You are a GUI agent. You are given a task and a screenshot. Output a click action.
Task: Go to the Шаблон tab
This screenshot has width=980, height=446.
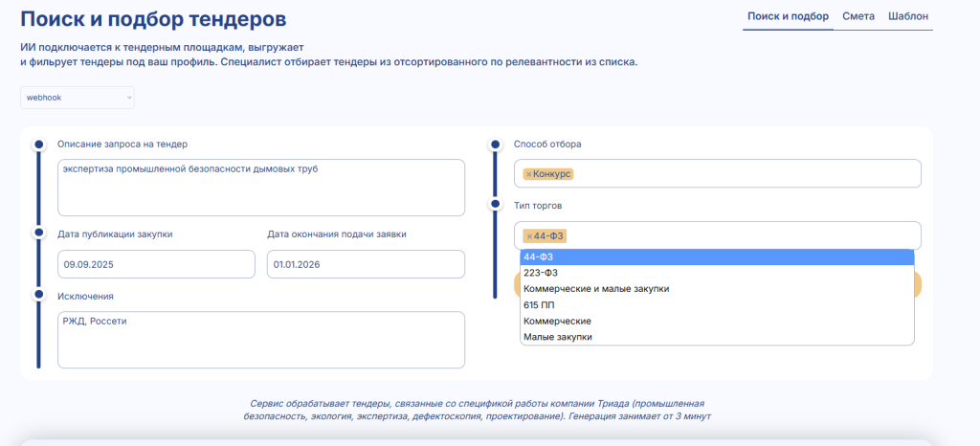click(908, 16)
